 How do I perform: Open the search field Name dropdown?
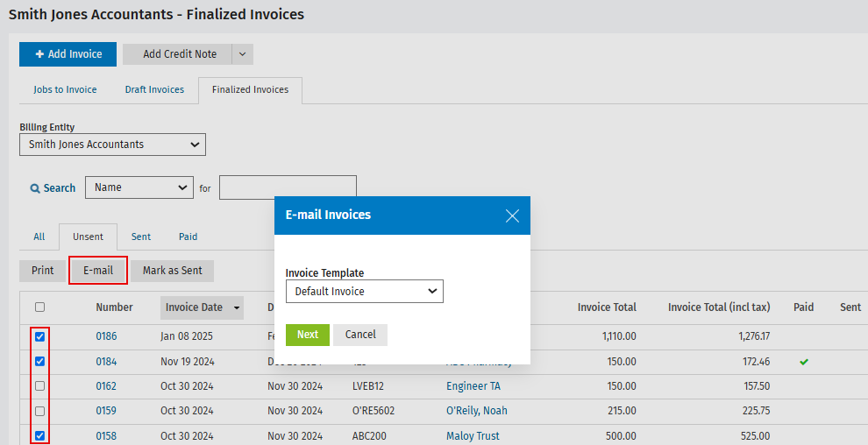click(139, 187)
